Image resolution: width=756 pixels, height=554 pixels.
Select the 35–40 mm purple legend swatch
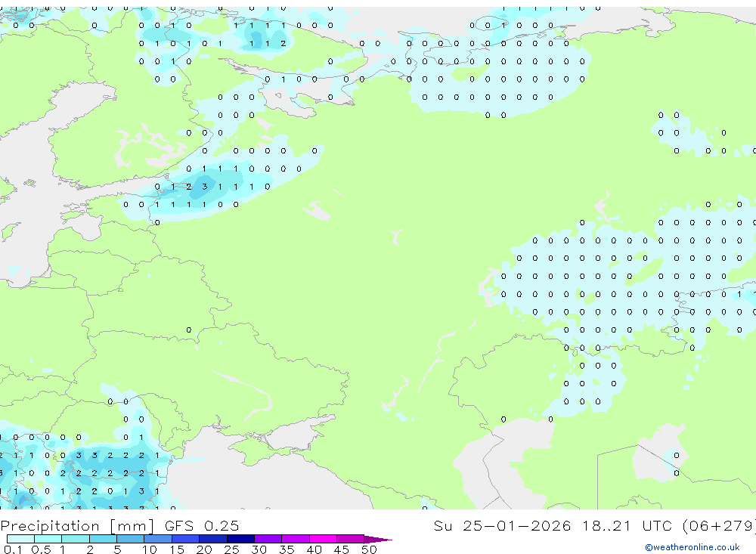pos(296,539)
